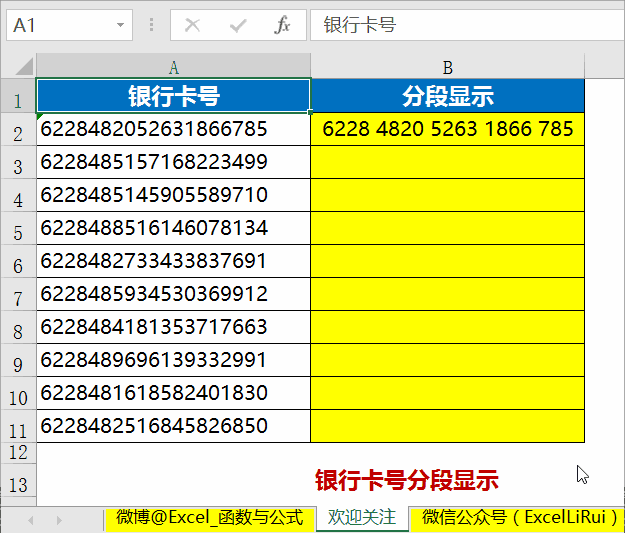This screenshot has height=533, width=625.
Task: Click empty yellow cell B8
Action: [x=448, y=327]
